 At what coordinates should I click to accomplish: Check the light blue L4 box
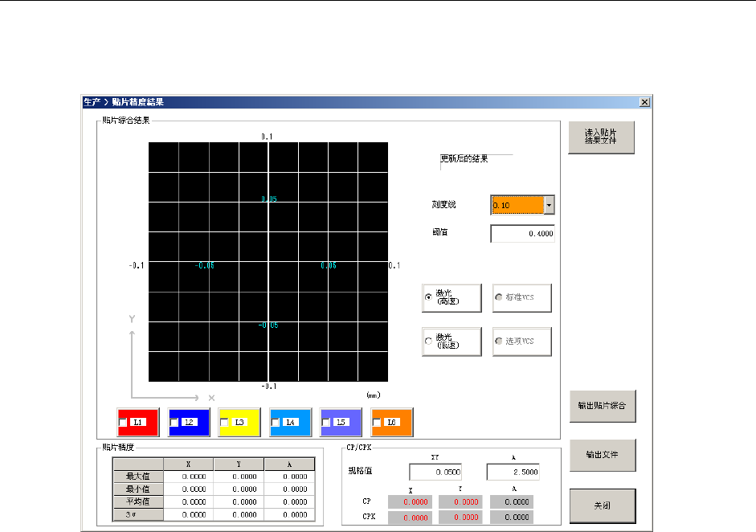(276, 422)
